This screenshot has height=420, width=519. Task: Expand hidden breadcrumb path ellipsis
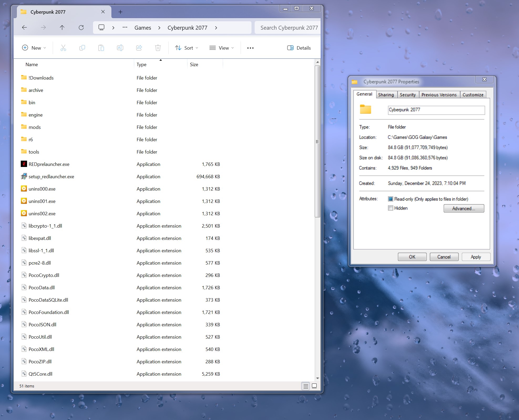(x=125, y=27)
